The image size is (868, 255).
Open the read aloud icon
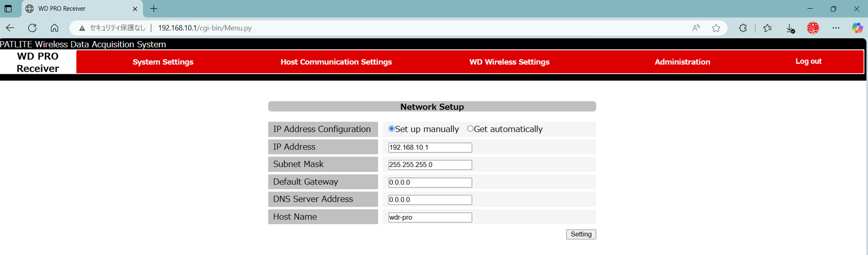[696, 28]
